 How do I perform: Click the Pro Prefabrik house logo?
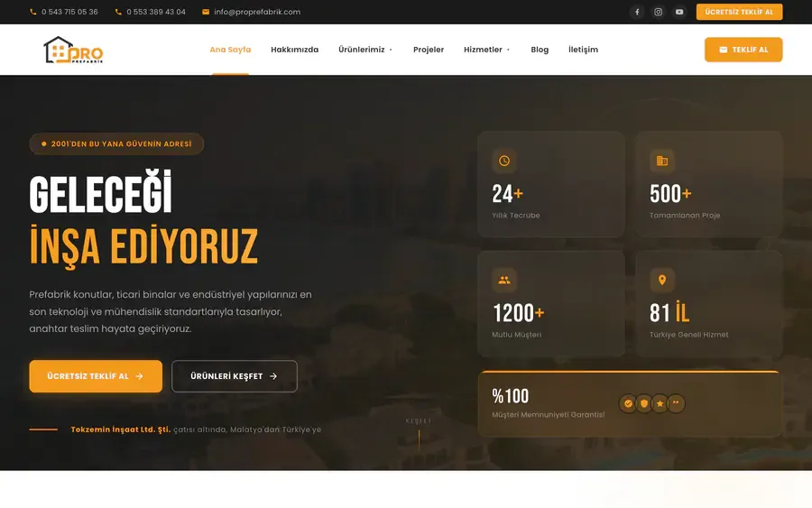coord(73,50)
